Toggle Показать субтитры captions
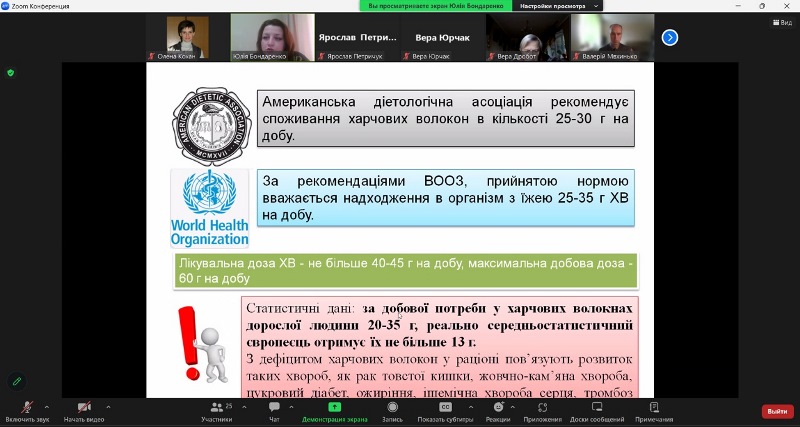 click(445, 412)
